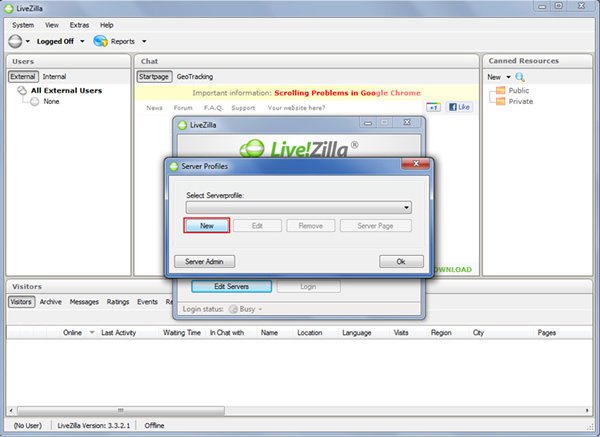This screenshot has width=600, height=437.
Task: Open the Help menu
Action: click(x=106, y=25)
